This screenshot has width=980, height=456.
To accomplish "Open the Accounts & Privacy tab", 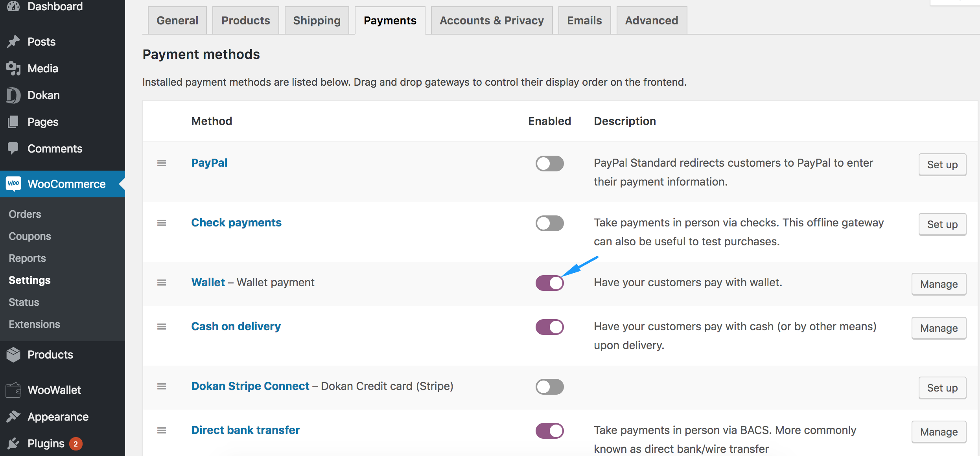I will click(492, 20).
